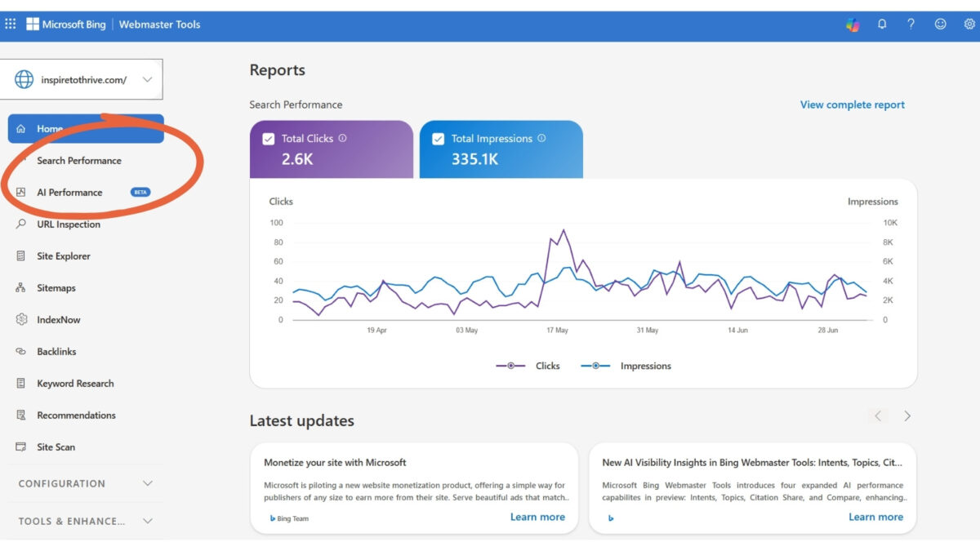Toggle the Clicks legend series
The height and width of the screenshot is (551, 980).
[528, 366]
